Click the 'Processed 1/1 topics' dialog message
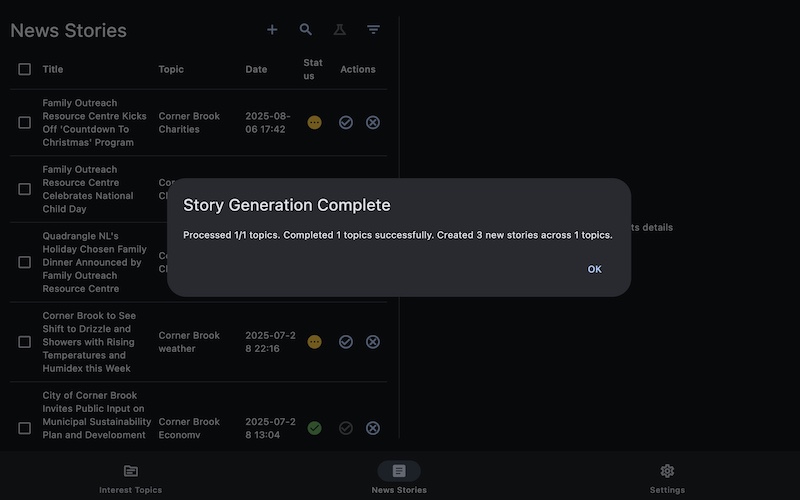This screenshot has height=500, width=800. point(397,235)
